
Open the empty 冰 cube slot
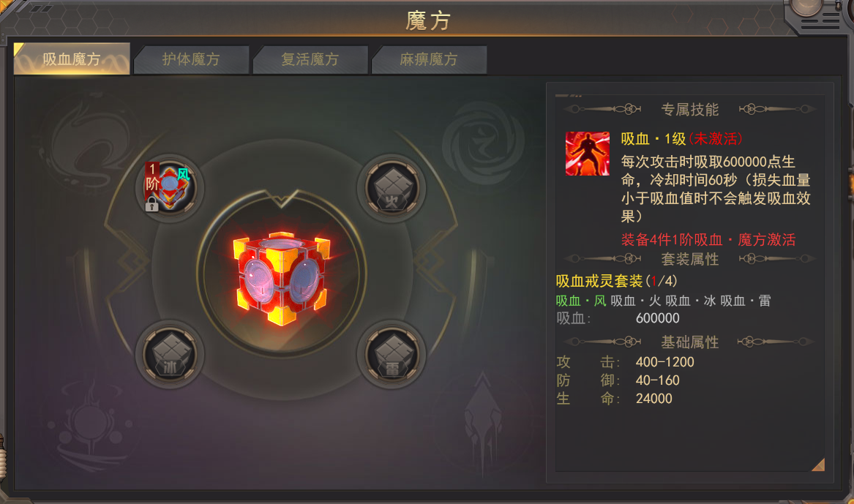pyautogui.click(x=170, y=354)
